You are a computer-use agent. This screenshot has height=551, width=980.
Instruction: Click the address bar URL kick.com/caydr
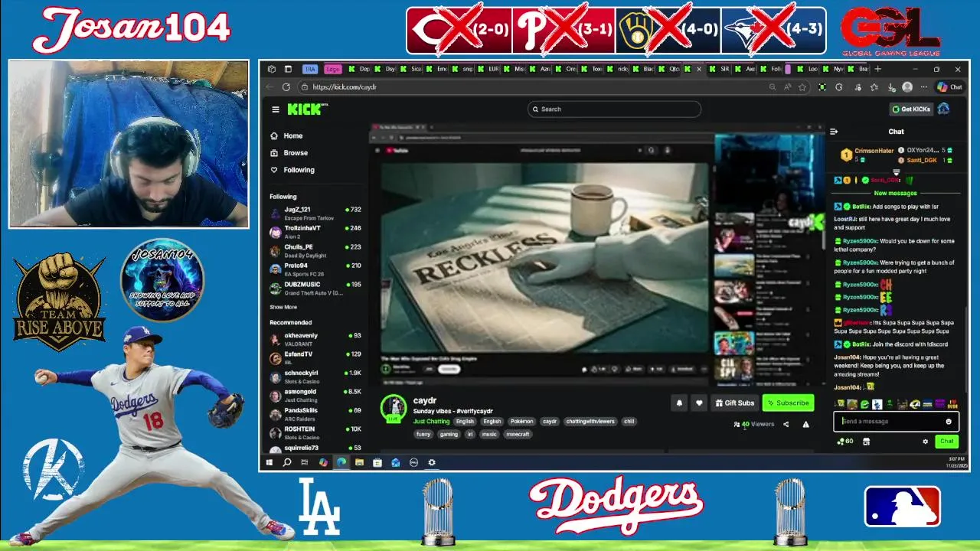(345, 87)
